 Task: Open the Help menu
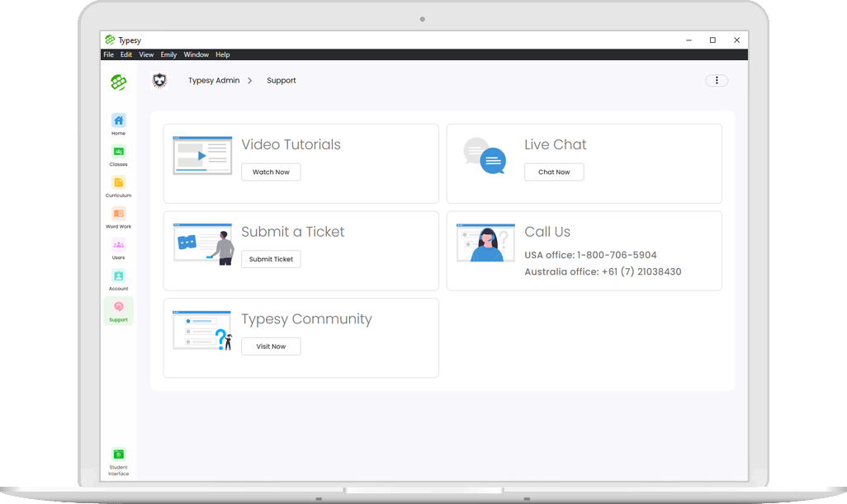(x=223, y=54)
